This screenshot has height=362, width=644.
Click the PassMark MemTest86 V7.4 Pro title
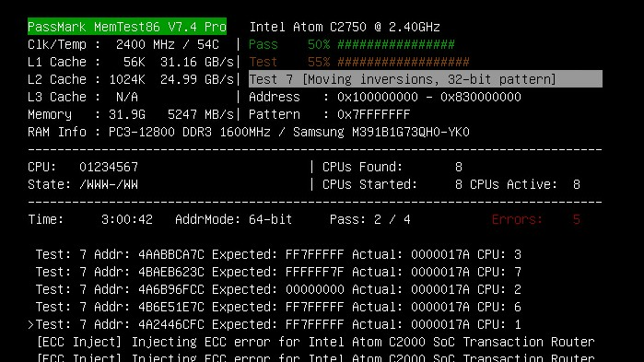coord(127,27)
